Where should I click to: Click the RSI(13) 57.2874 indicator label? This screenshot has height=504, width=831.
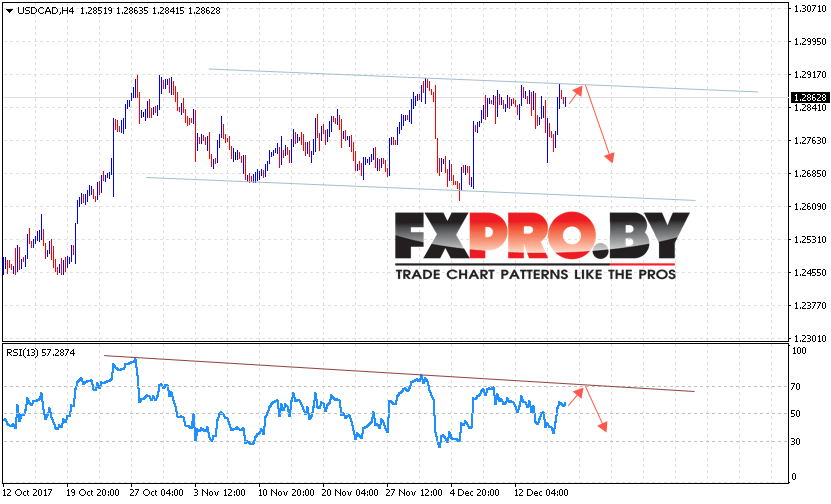(41, 352)
